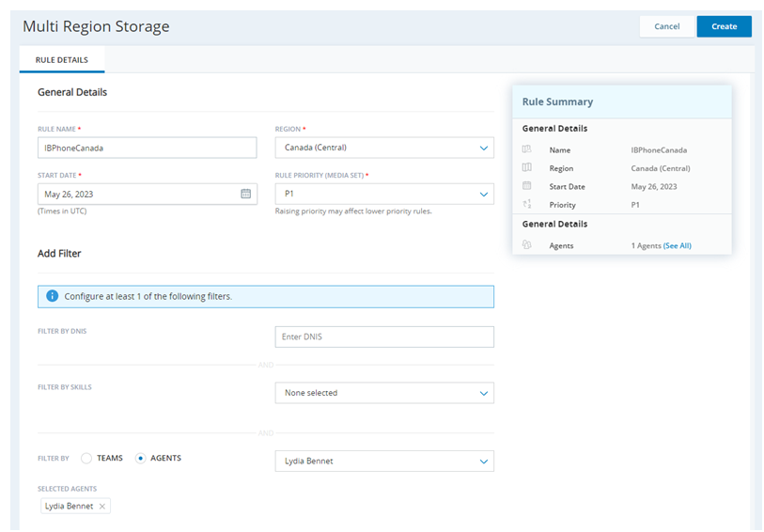
Task: Open the Rule Priority dropdown
Action: tap(384, 194)
